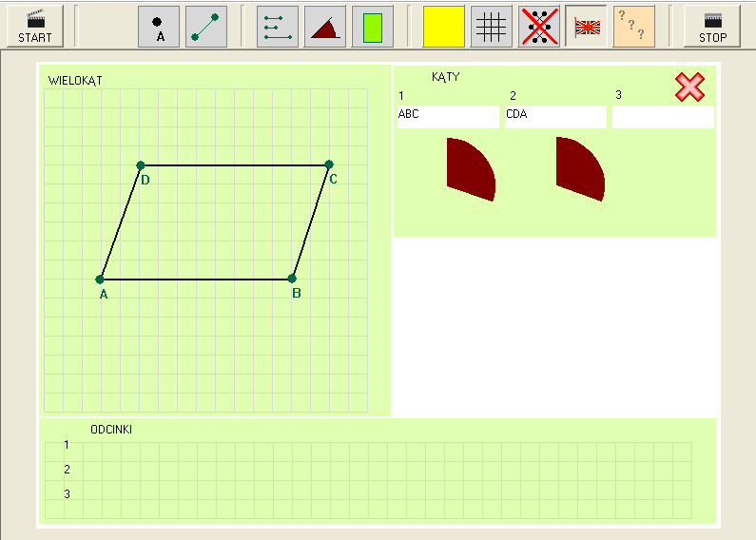The image size is (756, 540).
Task: Pick the yellow color swatch
Action: (443, 27)
